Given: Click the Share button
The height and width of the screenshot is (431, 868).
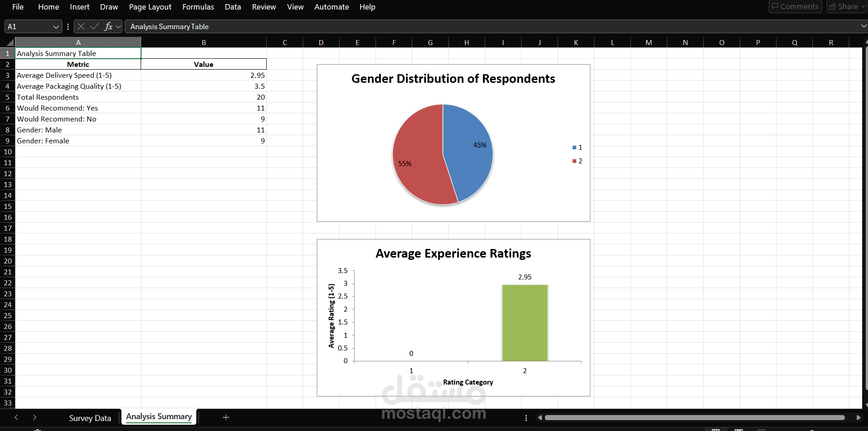Looking at the screenshot, I should (x=844, y=6).
